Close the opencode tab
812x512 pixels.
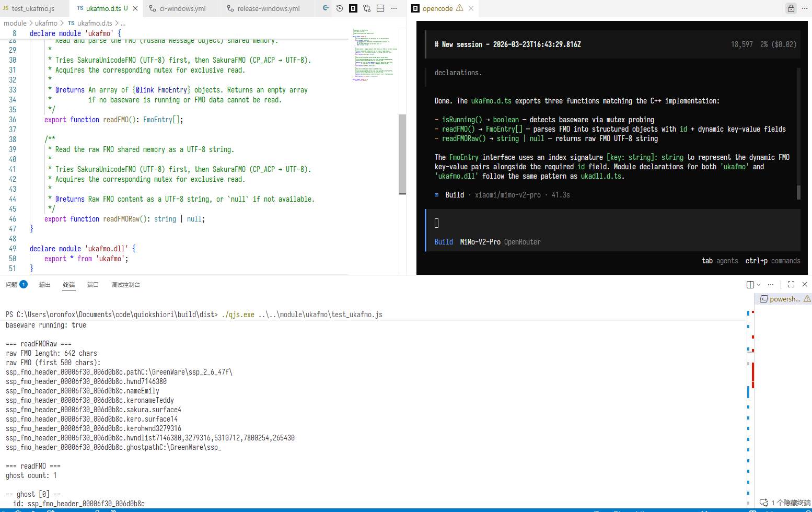[x=471, y=8]
